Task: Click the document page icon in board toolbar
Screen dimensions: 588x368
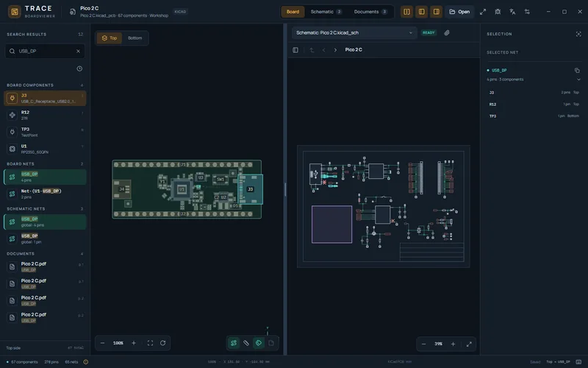Action: click(x=270, y=343)
